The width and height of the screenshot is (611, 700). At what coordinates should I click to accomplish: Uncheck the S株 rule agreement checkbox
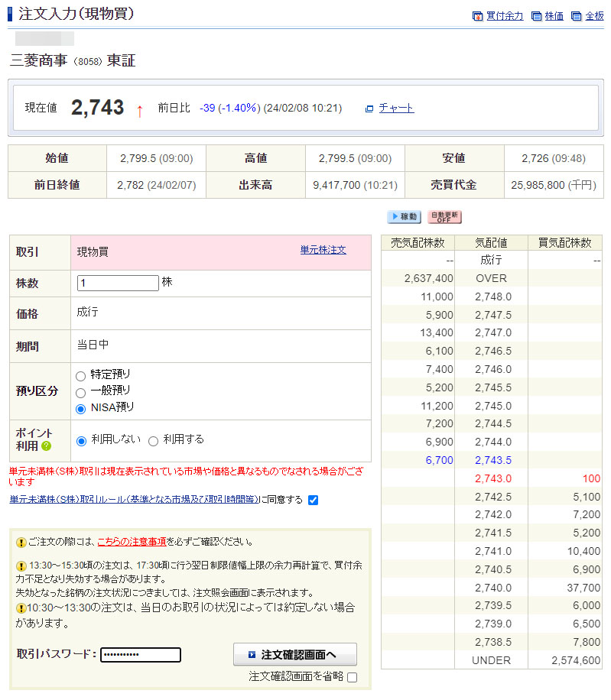(x=313, y=500)
